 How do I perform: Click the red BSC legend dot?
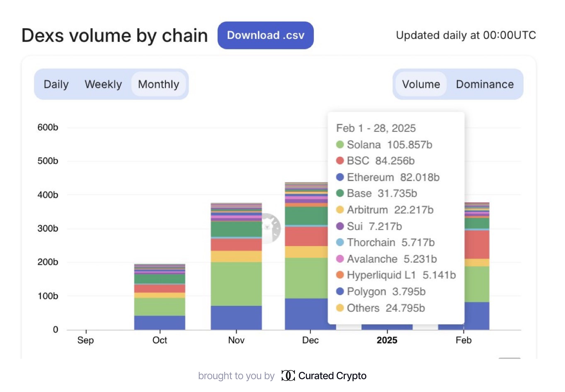pyautogui.click(x=340, y=161)
